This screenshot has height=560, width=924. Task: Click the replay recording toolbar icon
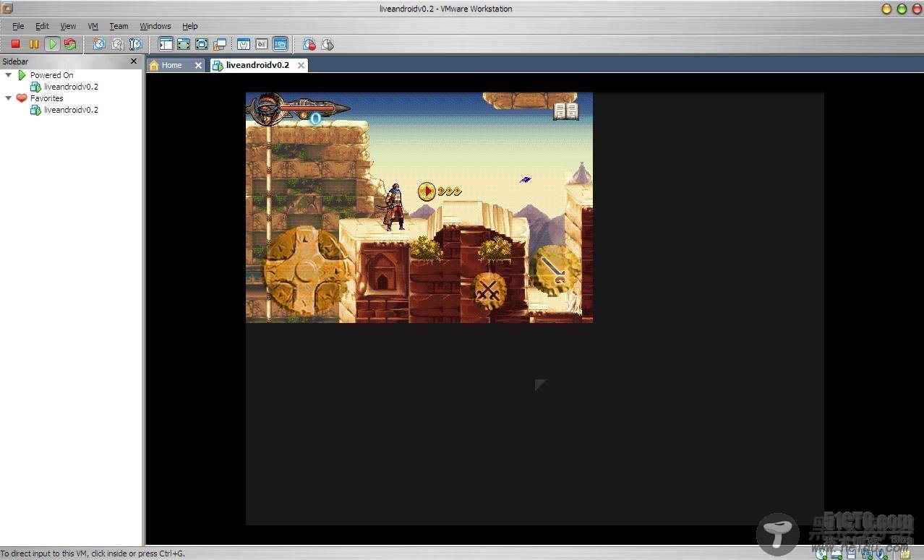click(x=328, y=44)
